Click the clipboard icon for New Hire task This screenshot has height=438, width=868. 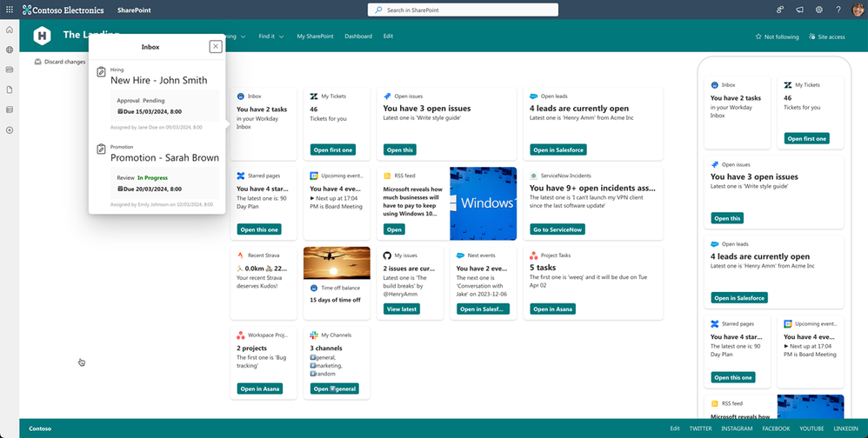pos(101,72)
